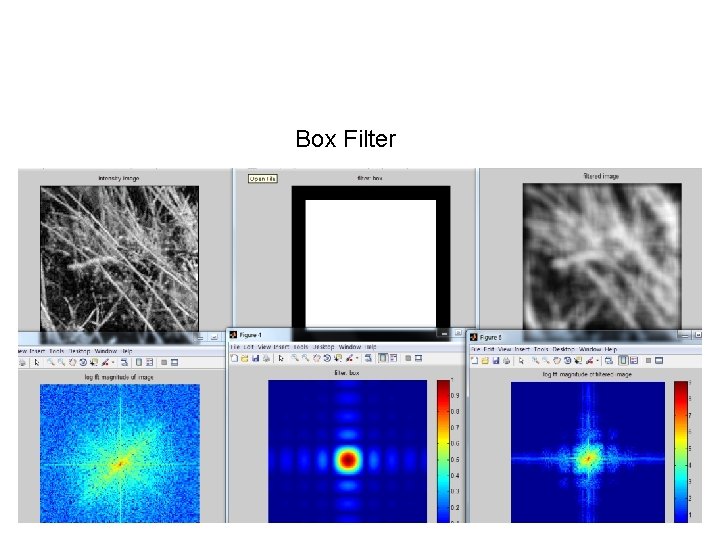
Task: Select Data Cursor tool in Figure 1 toolbar
Action: tap(338, 358)
